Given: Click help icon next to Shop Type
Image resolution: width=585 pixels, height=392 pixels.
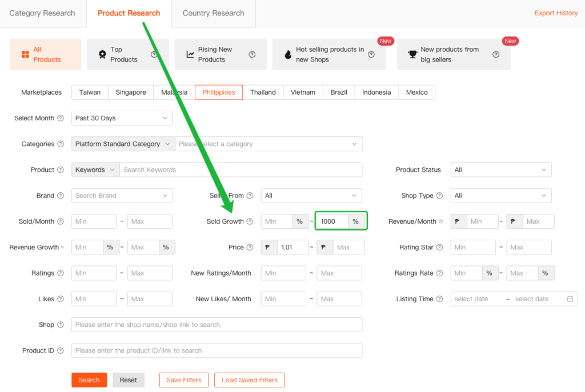Looking at the screenshot, I should (440, 196).
